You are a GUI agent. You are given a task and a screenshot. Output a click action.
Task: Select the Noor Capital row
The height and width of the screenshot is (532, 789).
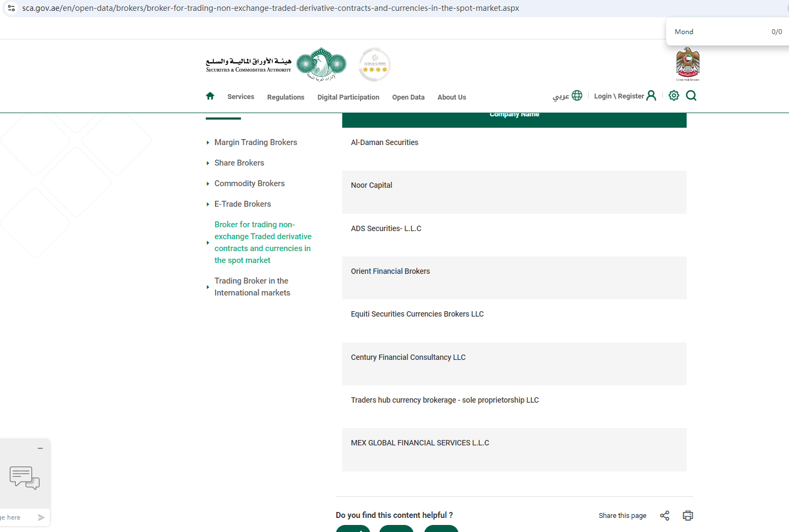[x=514, y=192]
